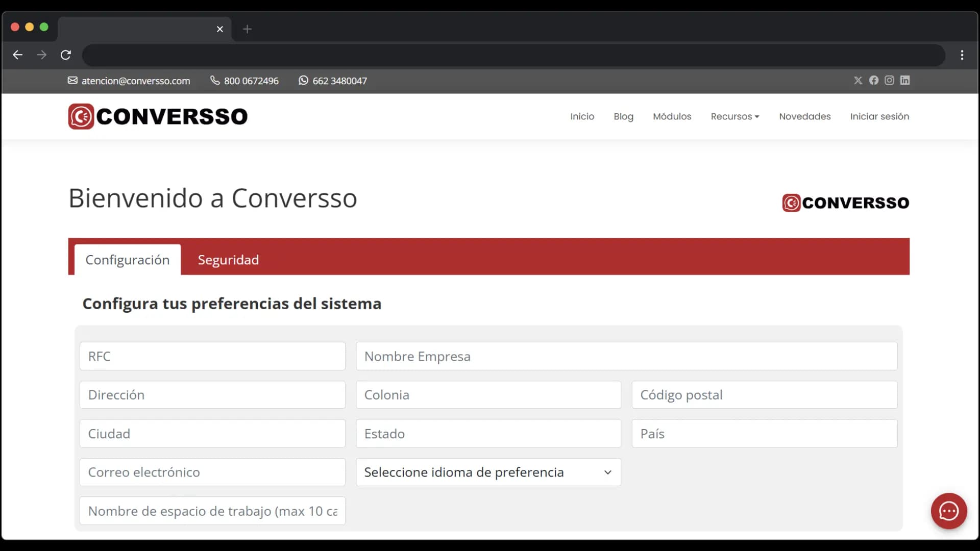980x551 pixels.
Task: Click the atencion@conversso.com email link
Action: click(136, 81)
